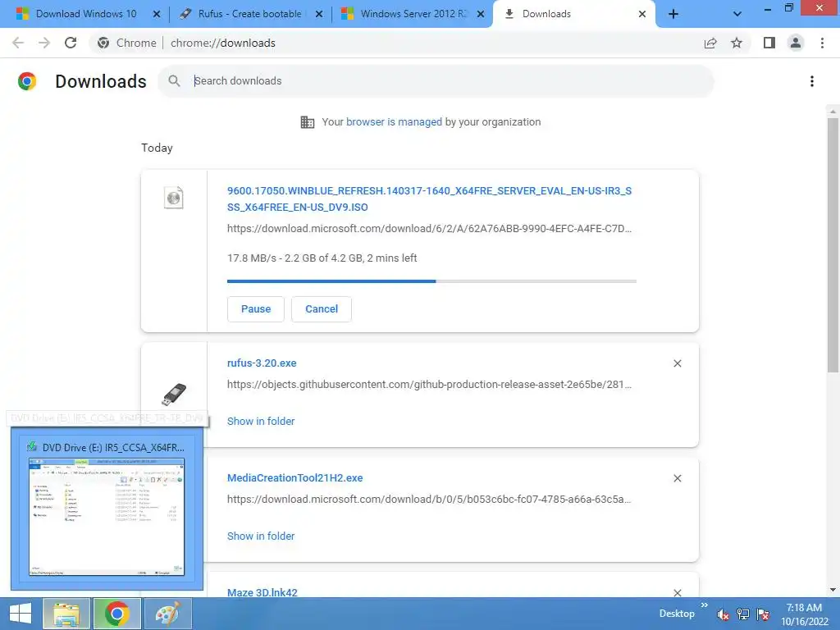Viewport: 840px width, 630px height.
Task: Click the network tray icon
Action: pos(743,614)
